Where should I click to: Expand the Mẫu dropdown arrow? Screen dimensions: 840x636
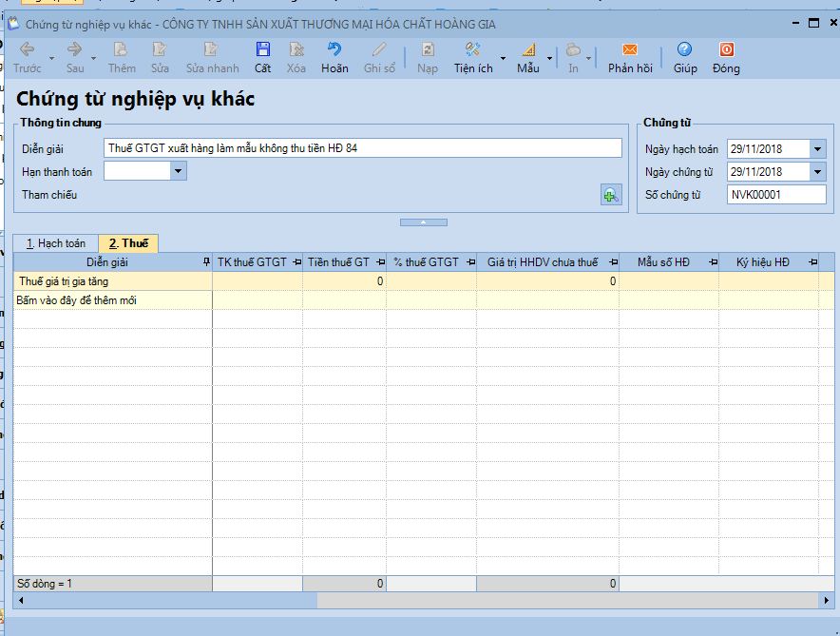pyautogui.click(x=549, y=58)
